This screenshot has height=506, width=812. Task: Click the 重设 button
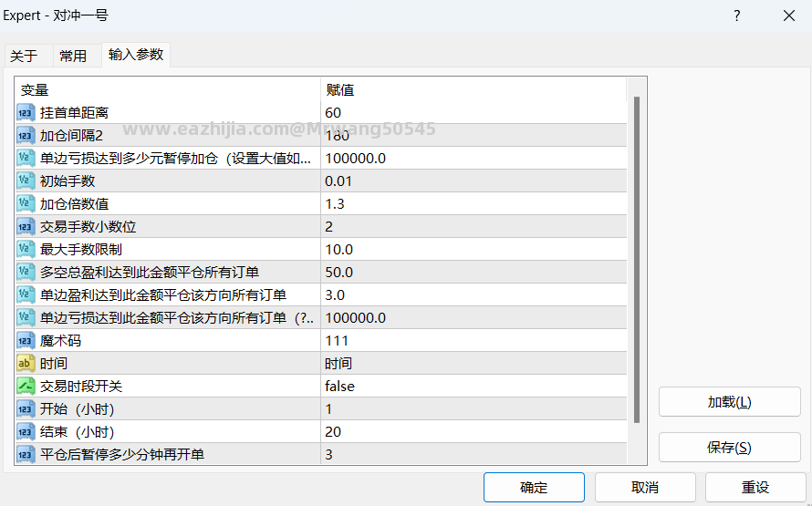click(755, 488)
